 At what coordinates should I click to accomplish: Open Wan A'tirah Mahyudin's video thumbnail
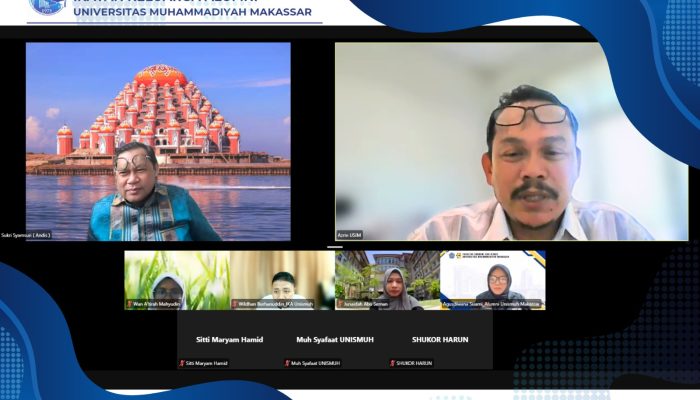[x=177, y=280]
